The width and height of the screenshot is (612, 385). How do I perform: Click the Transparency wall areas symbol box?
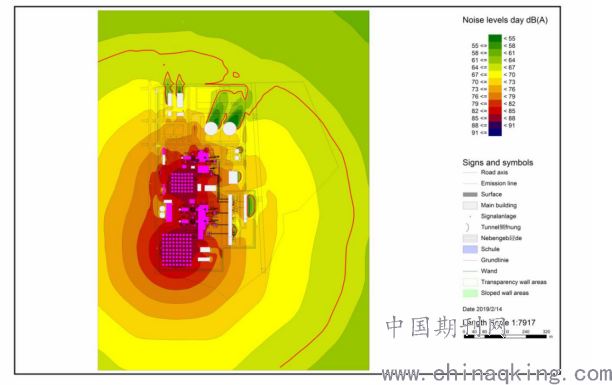(470, 282)
